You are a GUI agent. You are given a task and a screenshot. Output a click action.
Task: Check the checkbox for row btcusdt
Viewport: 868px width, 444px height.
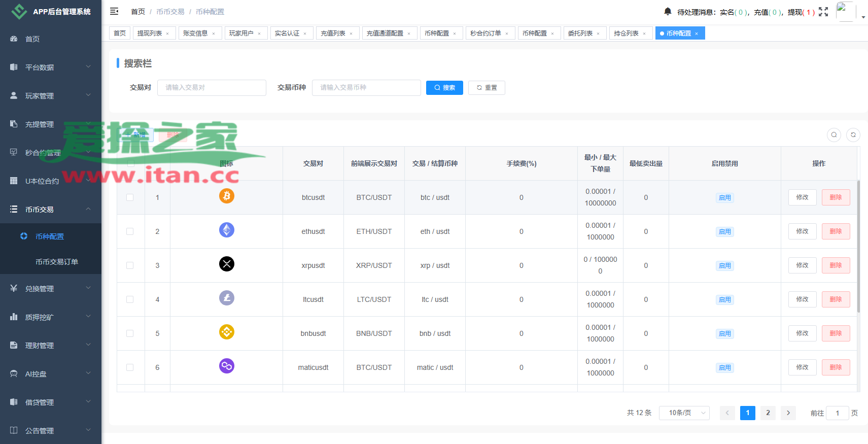point(130,197)
